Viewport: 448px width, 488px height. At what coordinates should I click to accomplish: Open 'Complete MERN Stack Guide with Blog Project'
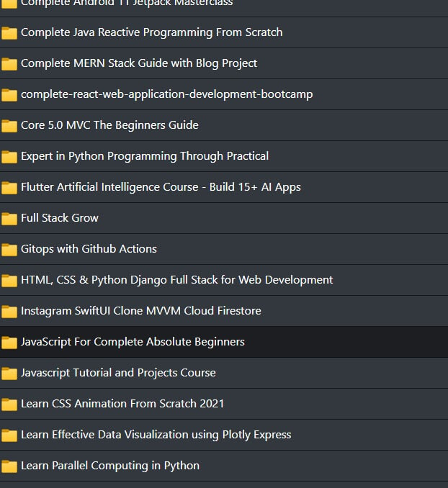point(139,63)
